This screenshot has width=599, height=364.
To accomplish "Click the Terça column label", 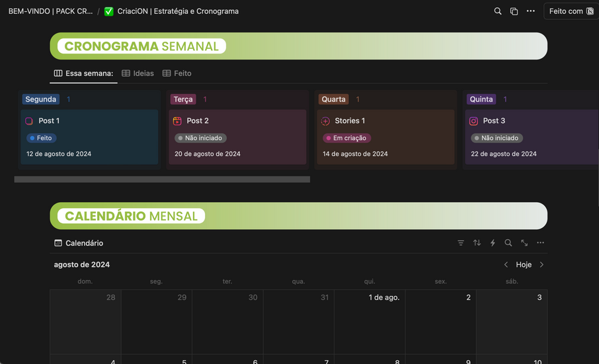I will [183, 99].
